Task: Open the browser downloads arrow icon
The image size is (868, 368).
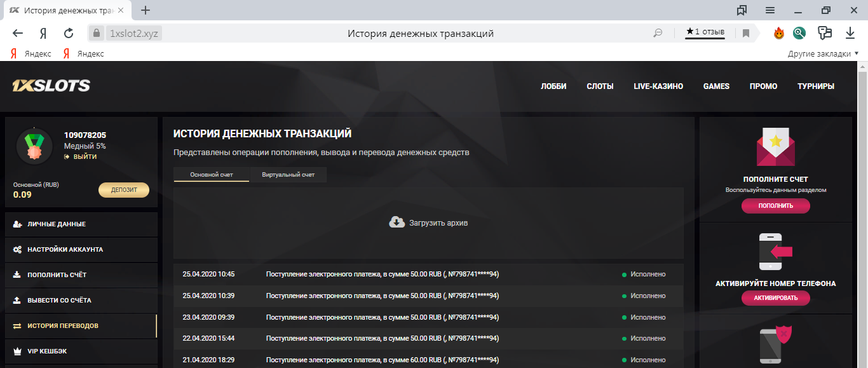Action: (850, 32)
